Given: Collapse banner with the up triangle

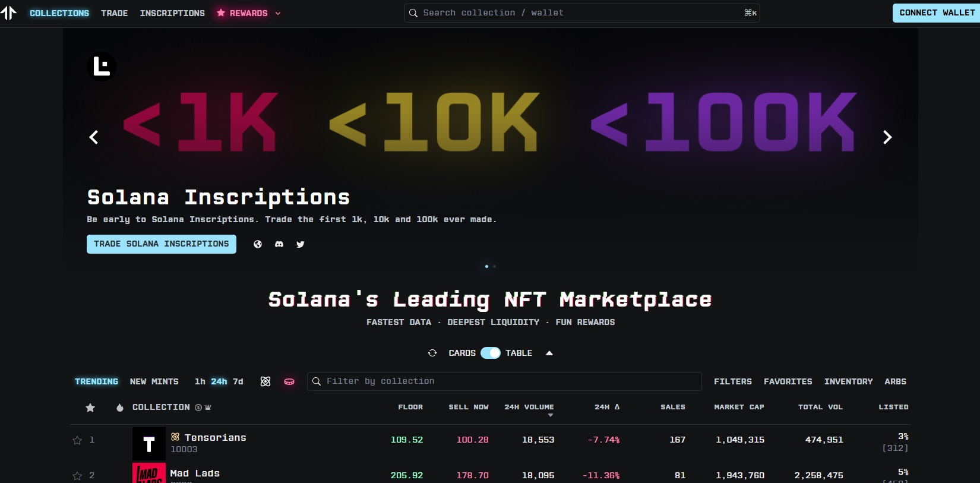Looking at the screenshot, I should (549, 353).
